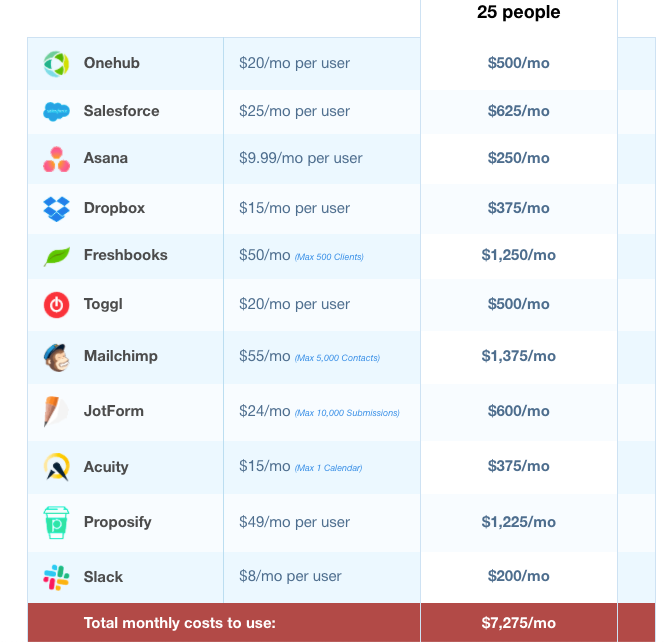Click the Asana three-dot logo
Screen dimensions: 664x642
(x=57, y=159)
